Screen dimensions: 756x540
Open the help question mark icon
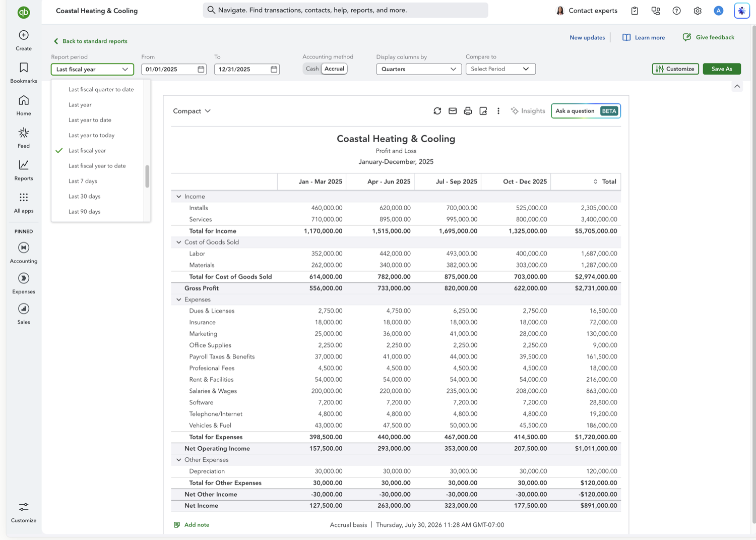pyautogui.click(x=676, y=11)
